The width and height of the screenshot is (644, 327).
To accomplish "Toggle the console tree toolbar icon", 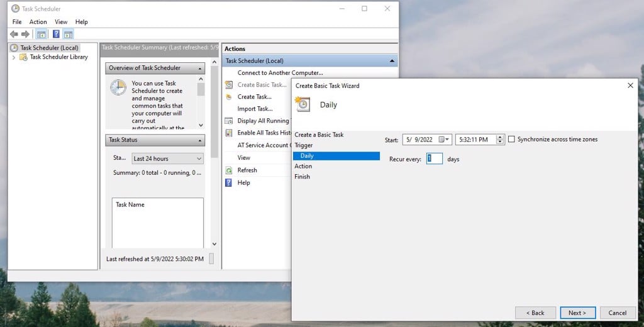I will [41, 34].
